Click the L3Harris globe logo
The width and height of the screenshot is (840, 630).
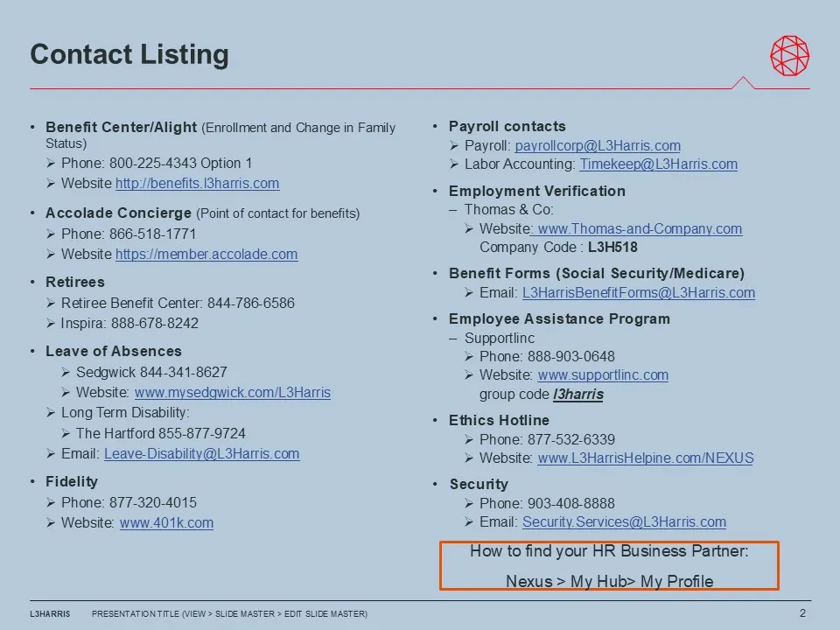pos(788,55)
